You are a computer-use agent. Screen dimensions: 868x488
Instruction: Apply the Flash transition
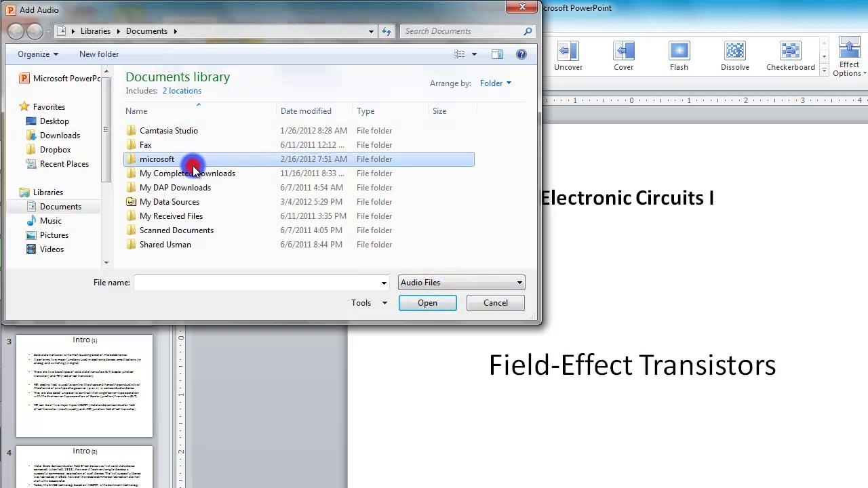click(x=679, y=56)
